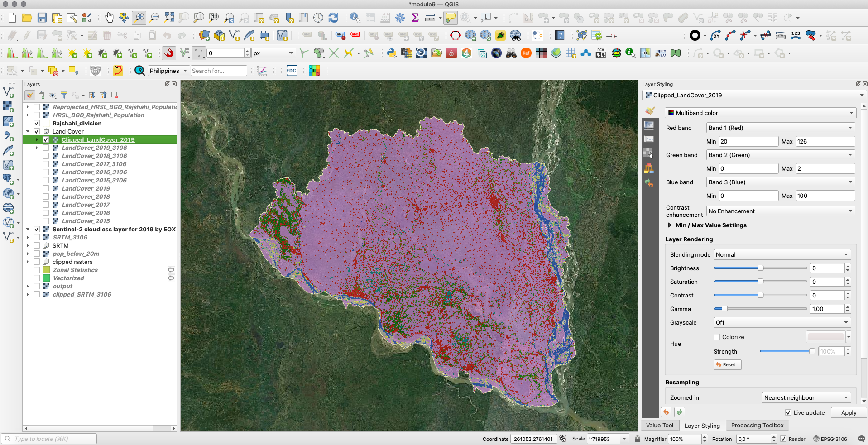Viewport: 868px width, 445px height.
Task: Enable the Zonal Statistics layer
Action: pyautogui.click(x=37, y=270)
